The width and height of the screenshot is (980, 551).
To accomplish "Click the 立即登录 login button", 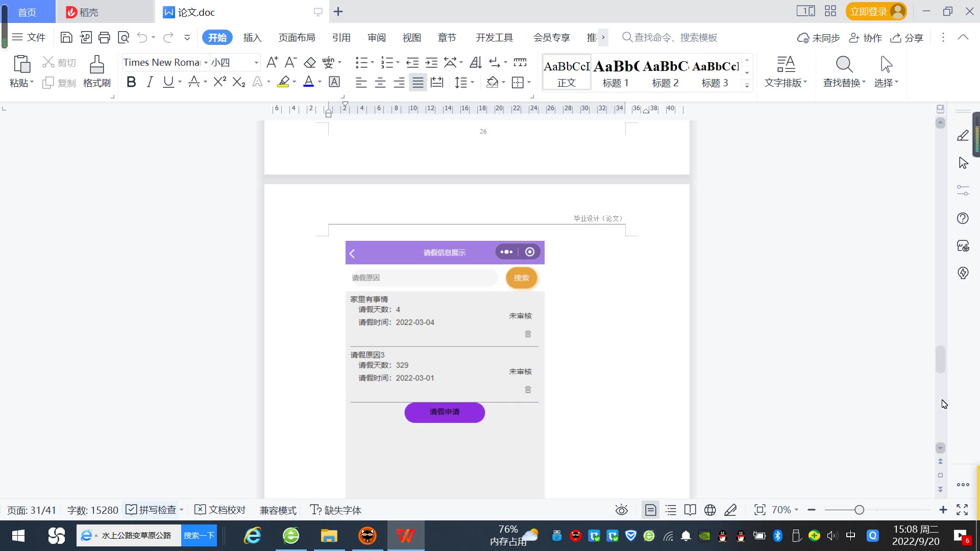I will click(x=869, y=11).
